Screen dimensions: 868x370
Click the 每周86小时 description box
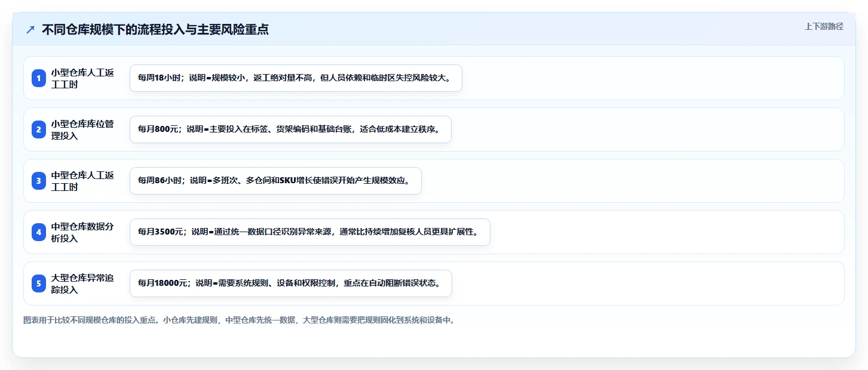[275, 181]
